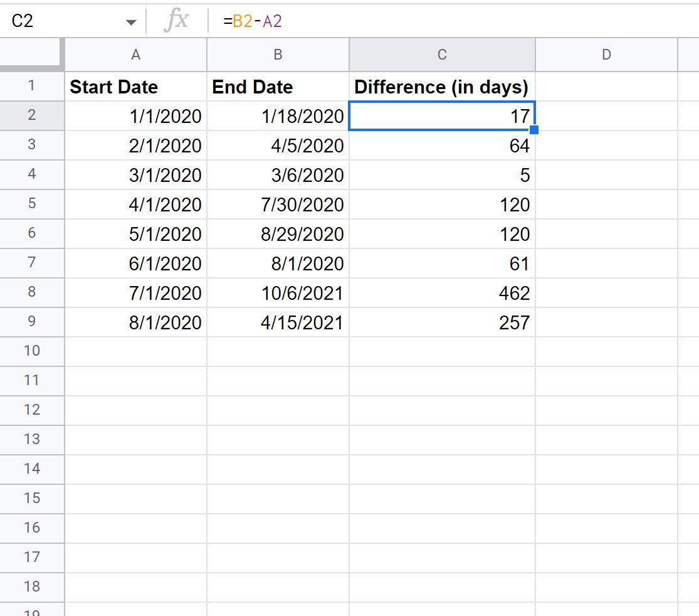Click the Difference (in days) cell
The image size is (699, 616).
point(442,87)
